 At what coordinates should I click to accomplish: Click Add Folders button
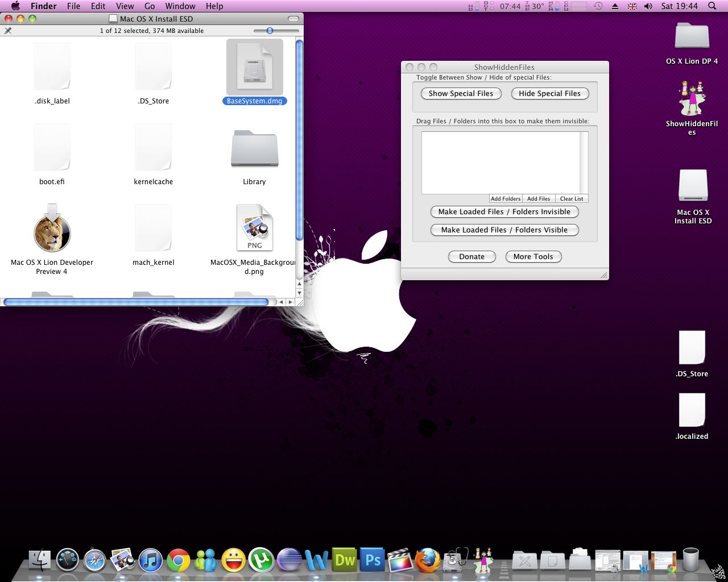(506, 198)
